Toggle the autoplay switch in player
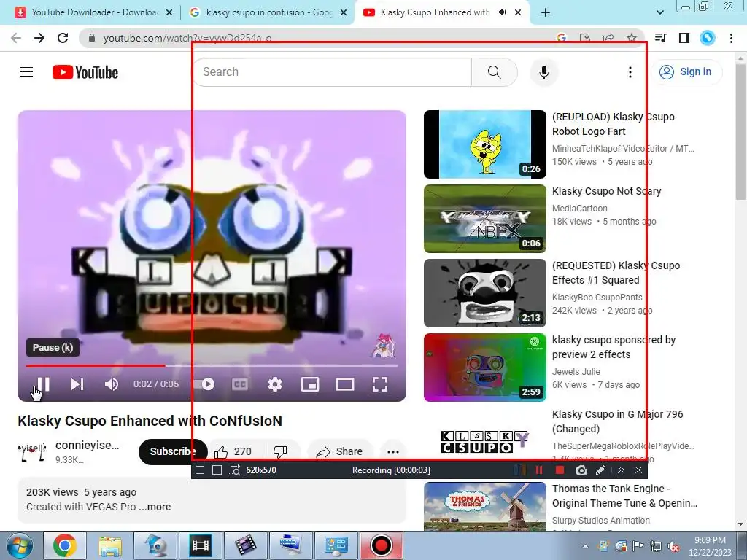Viewport: 747px width, 560px height. (x=204, y=384)
